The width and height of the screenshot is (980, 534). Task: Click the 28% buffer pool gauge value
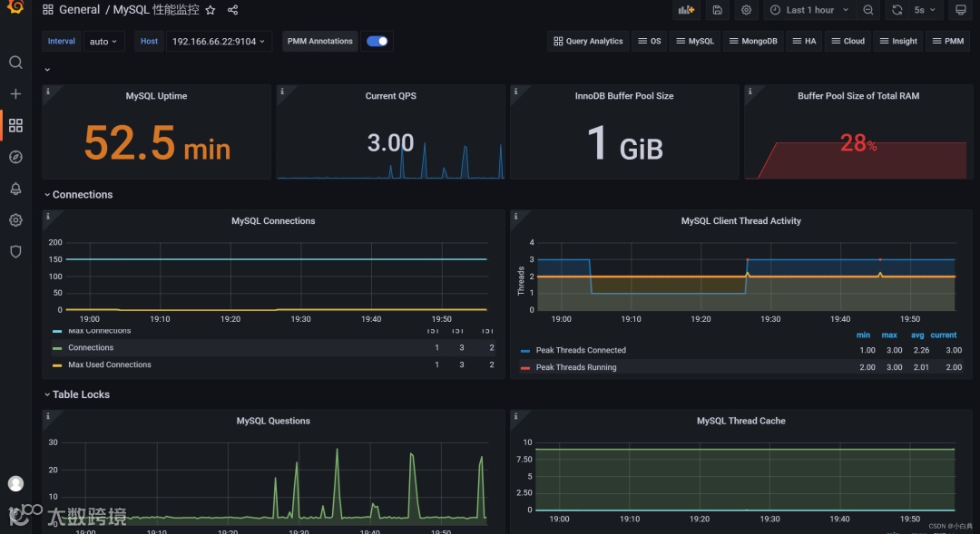tap(858, 143)
